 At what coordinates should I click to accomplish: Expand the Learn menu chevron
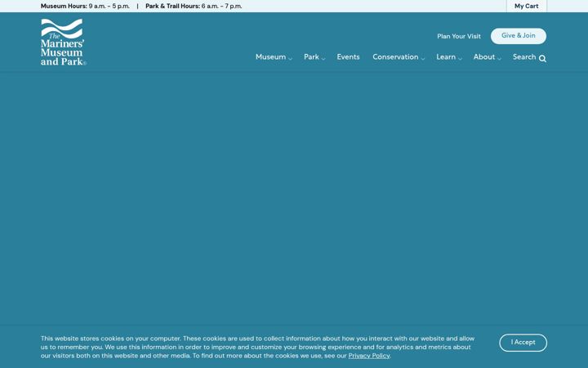pyautogui.click(x=460, y=59)
